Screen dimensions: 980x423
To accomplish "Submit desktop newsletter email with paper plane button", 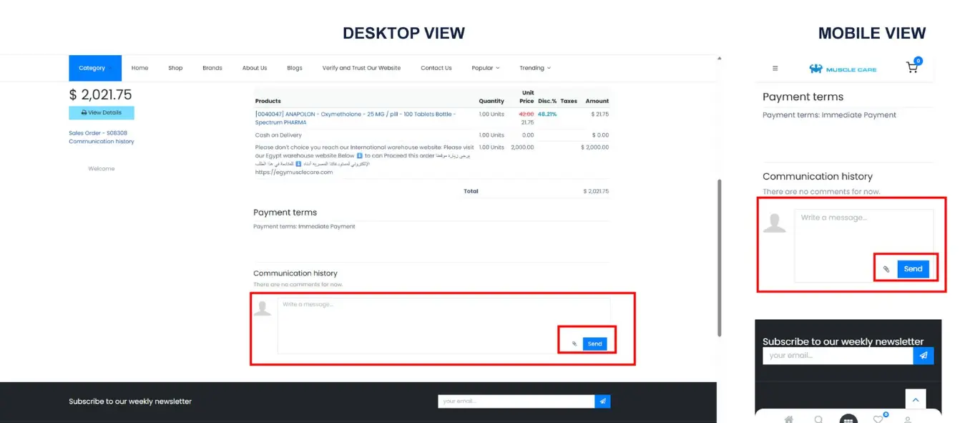I will pyautogui.click(x=602, y=402).
